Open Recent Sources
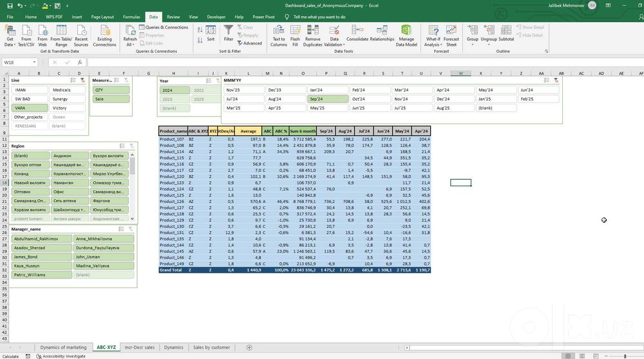This screenshot has width=644, height=359. coord(81,35)
